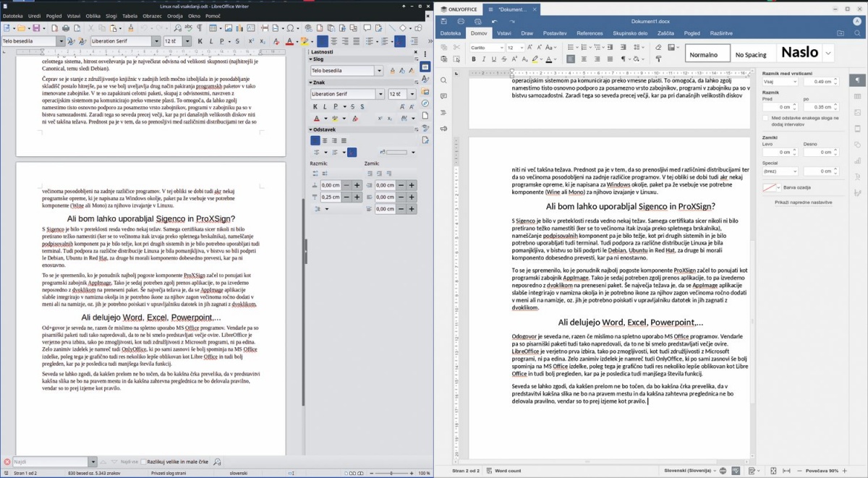This screenshot has height=478, width=868.
Task: Open line spacing type 'Vsaj' dropdown
Action: 780,82
